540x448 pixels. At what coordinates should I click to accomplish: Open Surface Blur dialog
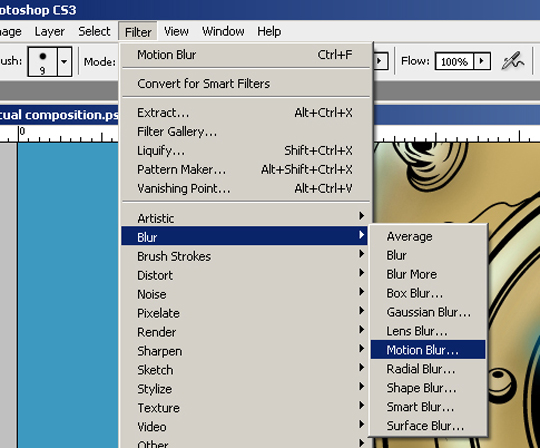coord(428,426)
